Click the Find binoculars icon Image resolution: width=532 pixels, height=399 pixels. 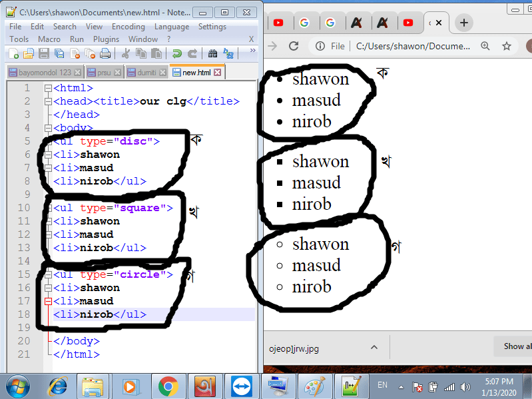[x=212, y=53]
